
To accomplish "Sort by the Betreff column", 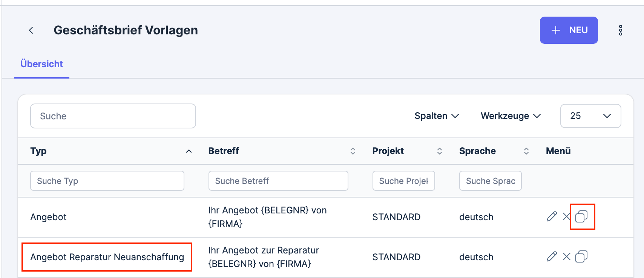I will [x=353, y=151].
